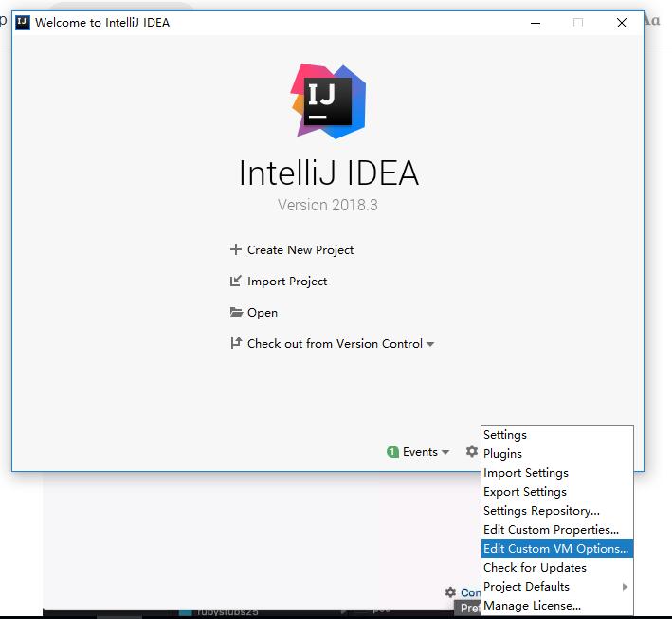672x619 pixels.
Task: Open the Events dropdown
Action: pos(426,452)
